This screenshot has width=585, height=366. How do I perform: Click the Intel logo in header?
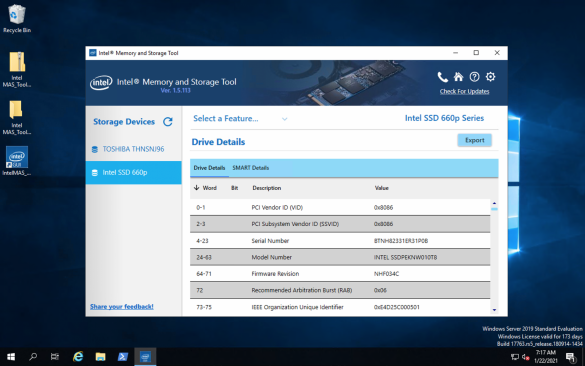101,82
